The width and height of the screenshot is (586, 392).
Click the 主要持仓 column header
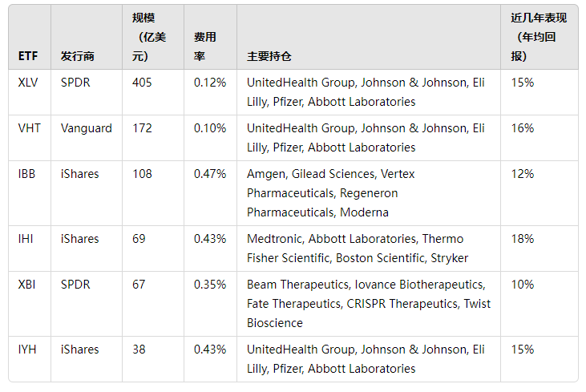269,56
